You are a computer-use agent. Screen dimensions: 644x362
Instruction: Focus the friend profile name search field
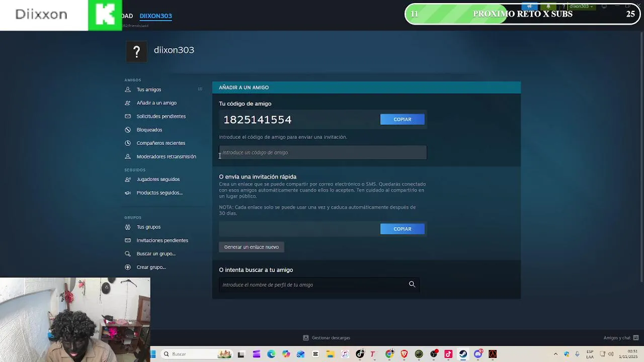click(x=319, y=285)
